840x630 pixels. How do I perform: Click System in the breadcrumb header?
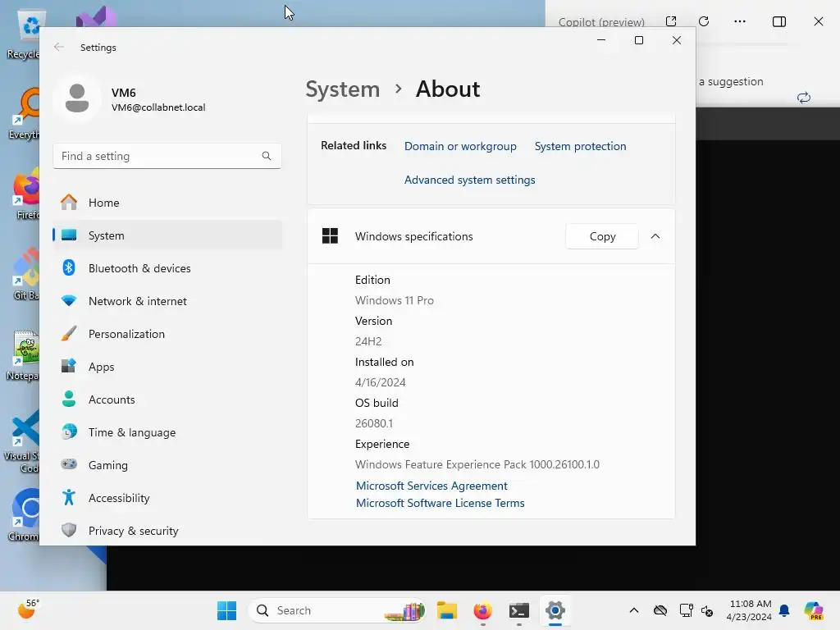(342, 89)
